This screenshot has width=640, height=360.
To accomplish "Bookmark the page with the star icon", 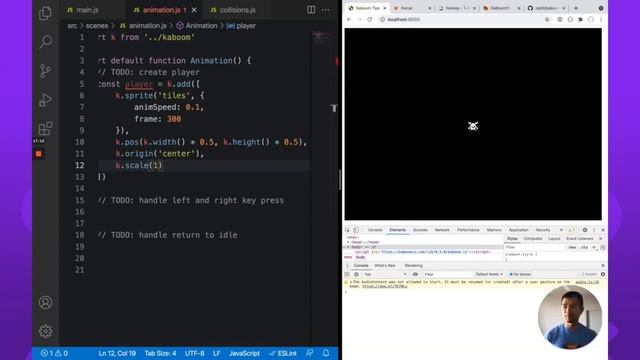I will click(x=547, y=19).
